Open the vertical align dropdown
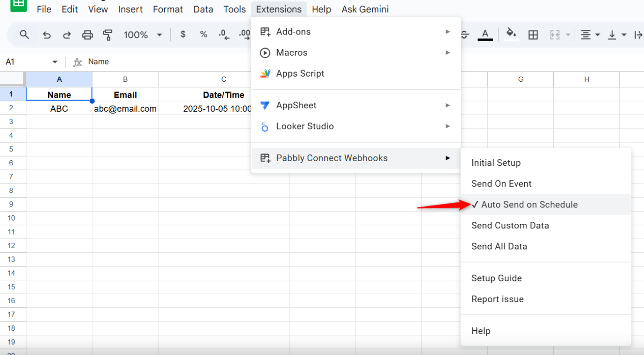The width and height of the screenshot is (644, 355). 617,35
